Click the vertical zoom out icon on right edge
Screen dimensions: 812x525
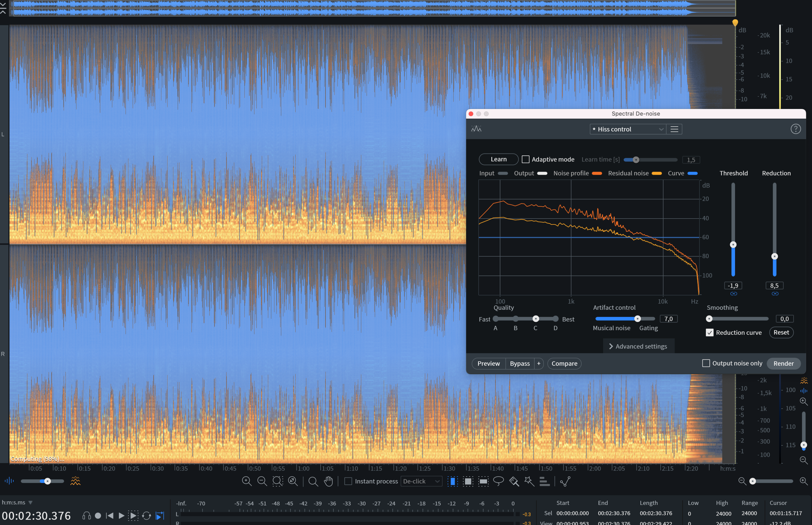[x=804, y=460]
